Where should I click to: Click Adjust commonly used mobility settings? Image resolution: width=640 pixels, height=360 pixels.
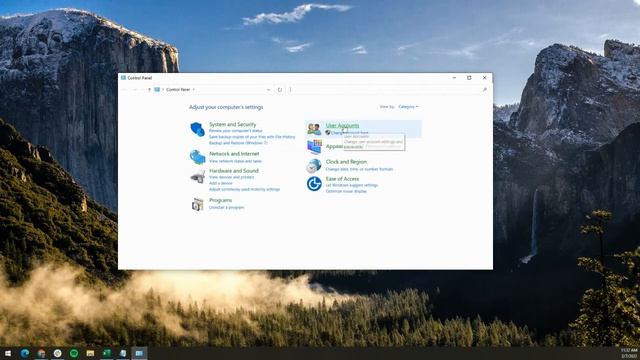click(x=244, y=189)
